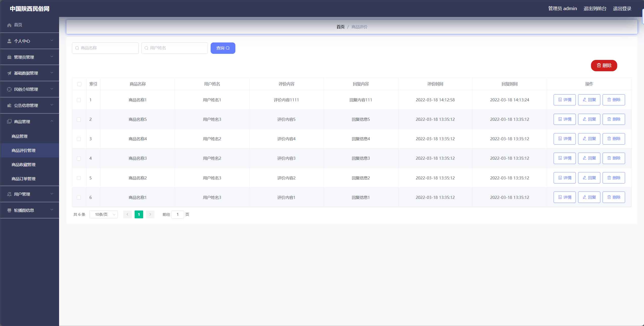This screenshot has height=326, width=644.
Task: Click the wallet icon beside 公告信息管理
Action: [9, 105]
